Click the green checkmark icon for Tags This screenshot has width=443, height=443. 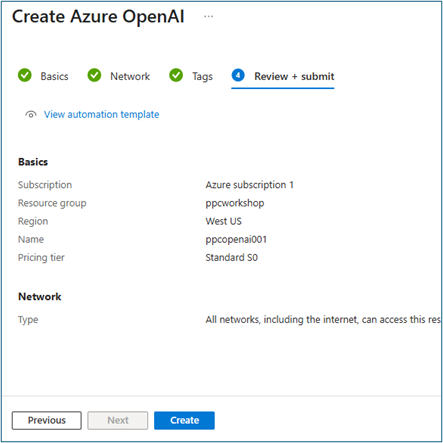[176, 75]
